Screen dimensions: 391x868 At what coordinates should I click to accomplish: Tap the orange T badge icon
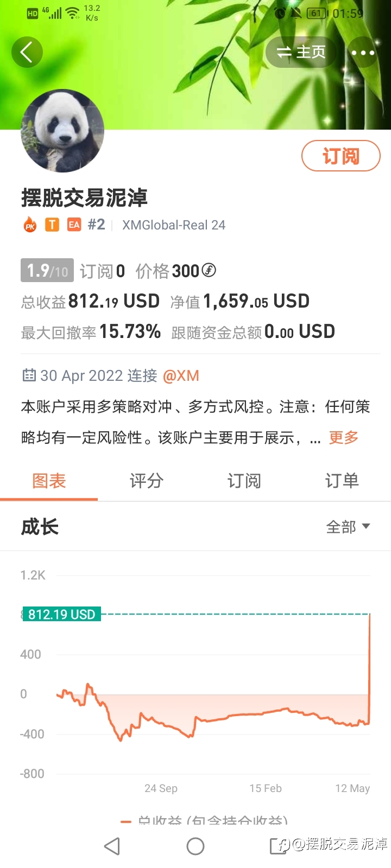tap(52, 225)
